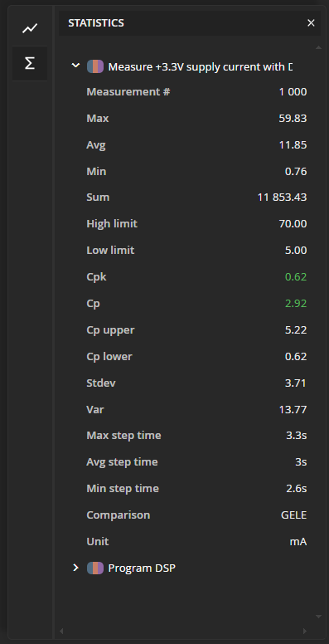Image resolution: width=329 pixels, height=644 pixels.
Task: Click the green Cpk value 0.62
Action: coord(296,277)
